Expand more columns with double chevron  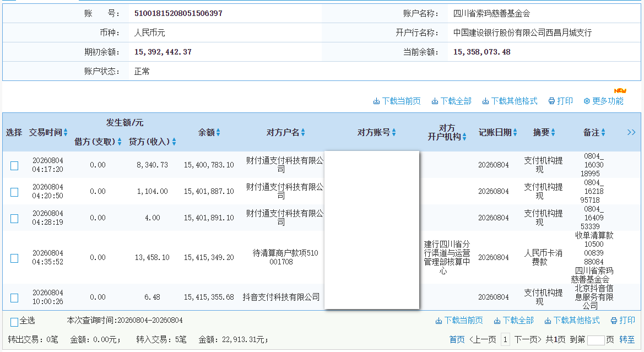[x=631, y=132]
